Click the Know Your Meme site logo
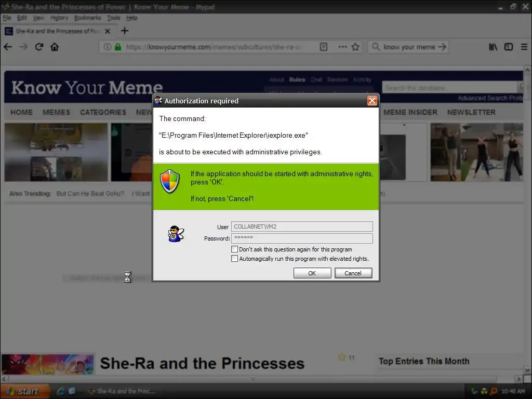The image size is (532, 399). pyautogui.click(x=87, y=87)
